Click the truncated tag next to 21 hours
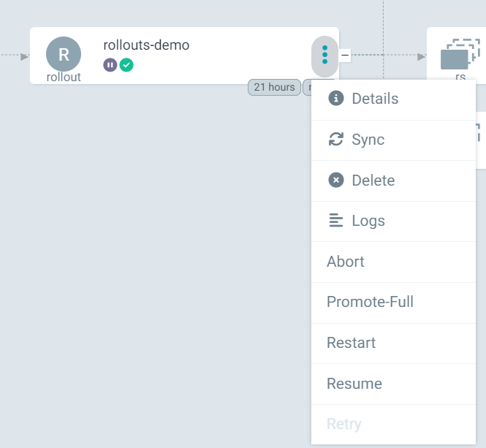 (308, 87)
